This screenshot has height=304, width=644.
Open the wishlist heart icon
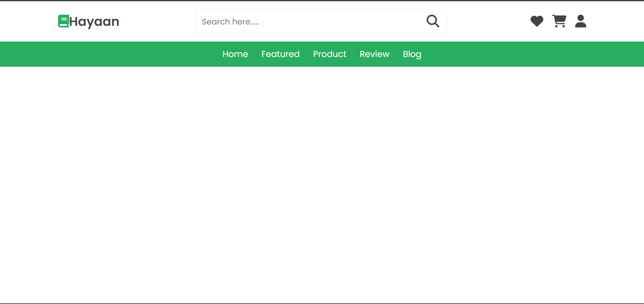537,21
